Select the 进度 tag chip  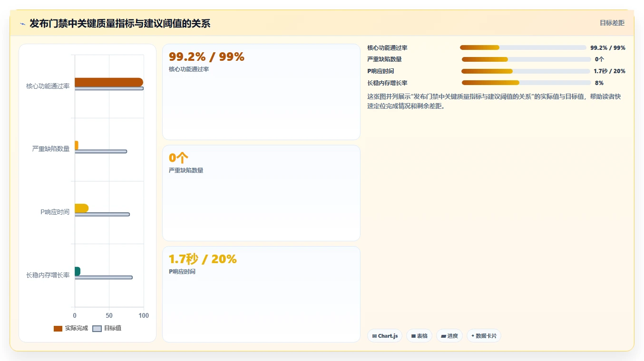click(x=449, y=336)
